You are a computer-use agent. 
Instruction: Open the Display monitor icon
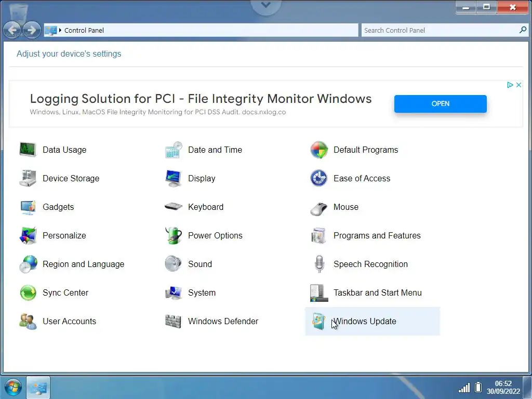(174, 178)
